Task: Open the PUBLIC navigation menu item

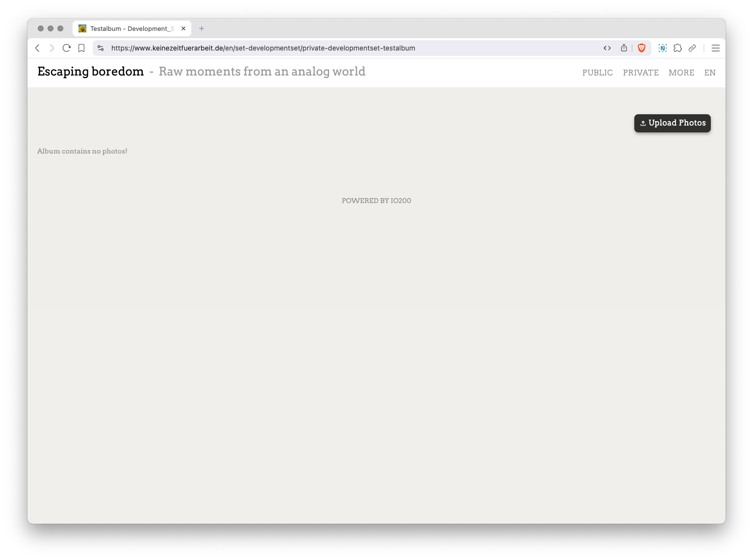Action: [597, 73]
